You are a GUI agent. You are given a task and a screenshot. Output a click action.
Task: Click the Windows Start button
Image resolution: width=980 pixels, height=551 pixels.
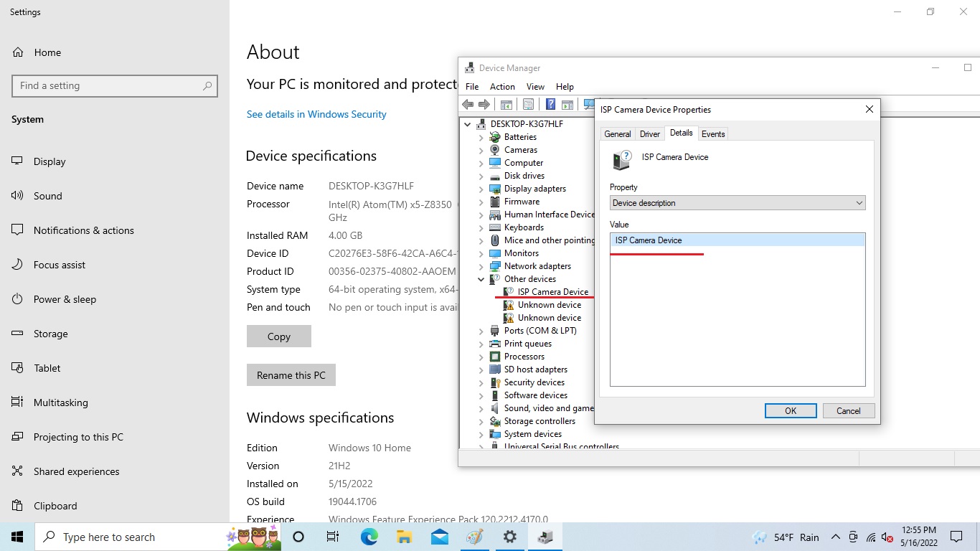17,537
